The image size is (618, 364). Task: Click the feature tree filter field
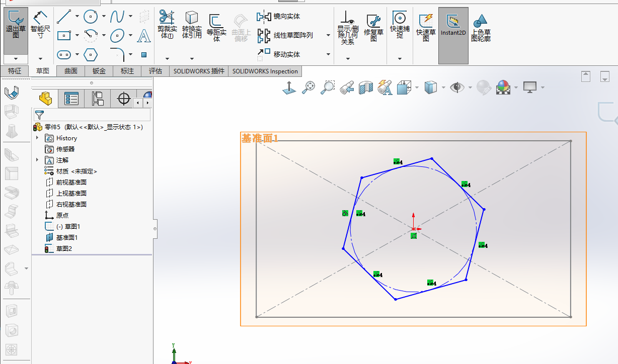pos(93,115)
